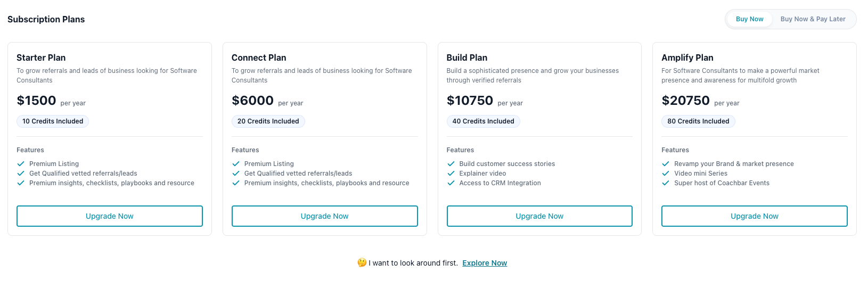This screenshot has height=289, width=868.
Task: Upgrade to the Starter Plan
Action: [x=110, y=216]
